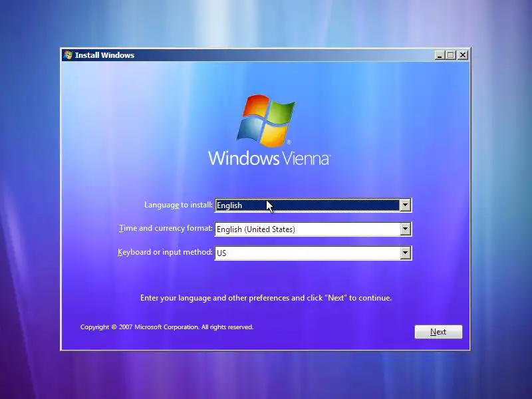
Task: Click the 'Enter your language and other preferences' instruction
Action: (x=266, y=298)
